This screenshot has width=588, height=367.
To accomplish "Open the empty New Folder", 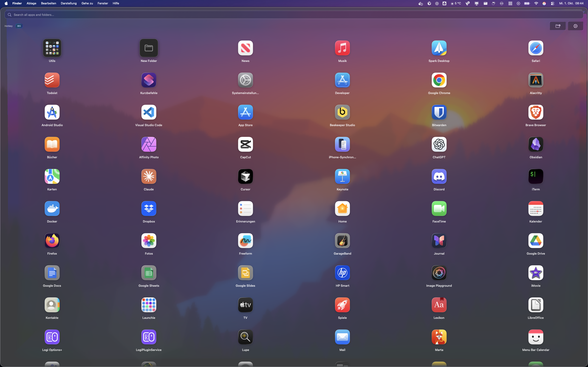I will [x=149, y=48].
